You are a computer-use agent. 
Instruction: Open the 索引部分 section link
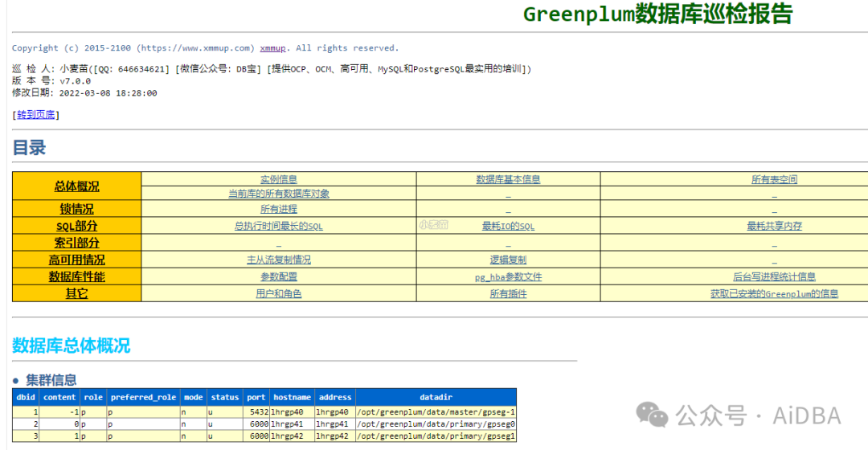point(76,243)
